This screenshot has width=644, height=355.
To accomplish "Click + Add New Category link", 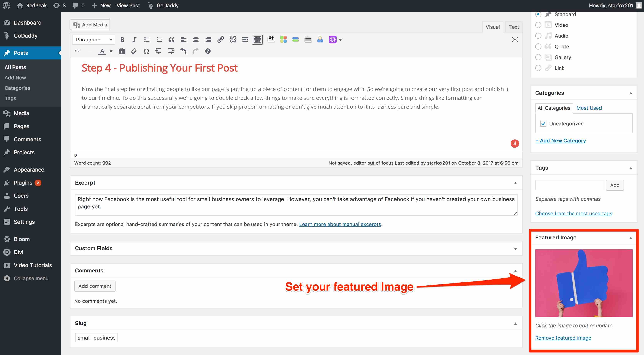I will [560, 140].
